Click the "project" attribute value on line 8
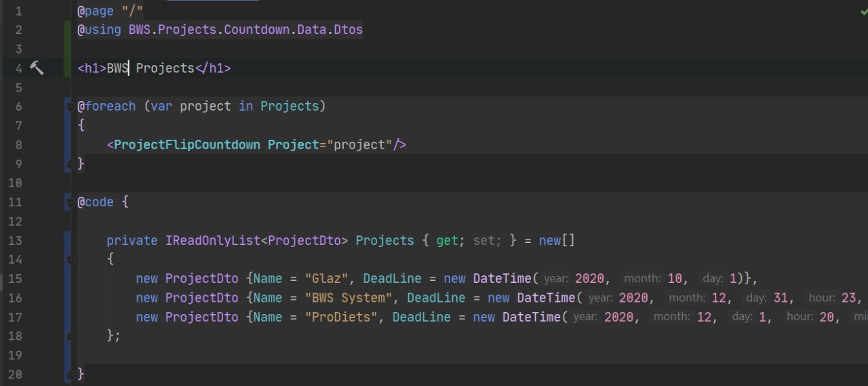The image size is (868, 386). tap(359, 144)
